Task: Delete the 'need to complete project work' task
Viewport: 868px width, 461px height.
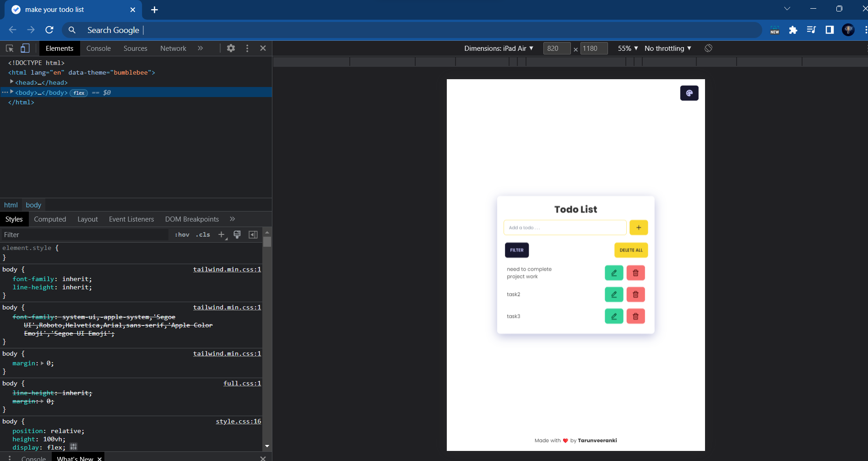Action: [x=635, y=273]
